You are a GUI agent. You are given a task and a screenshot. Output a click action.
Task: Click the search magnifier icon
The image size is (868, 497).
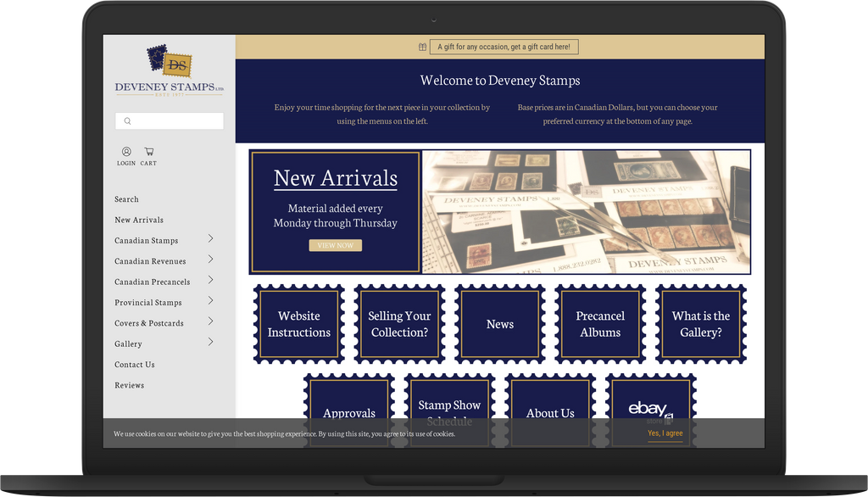click(127, 121)
